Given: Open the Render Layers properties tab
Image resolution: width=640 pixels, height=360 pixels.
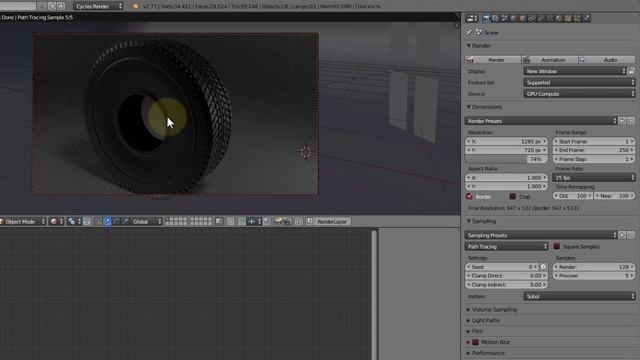Looking at the screenshot, I should pyautogui.click(x=495, y=18).
